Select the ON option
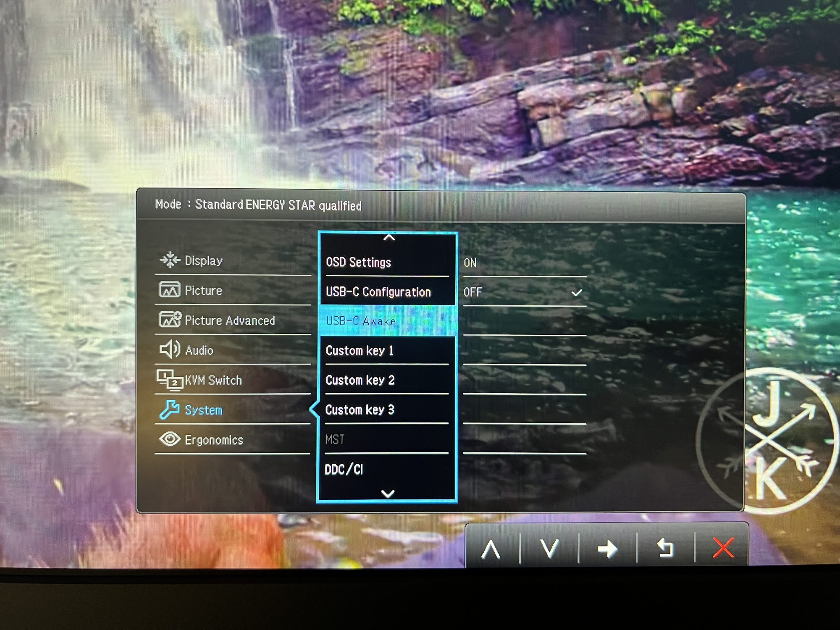Viewport: 840px width, 630px height. point(470,263)
